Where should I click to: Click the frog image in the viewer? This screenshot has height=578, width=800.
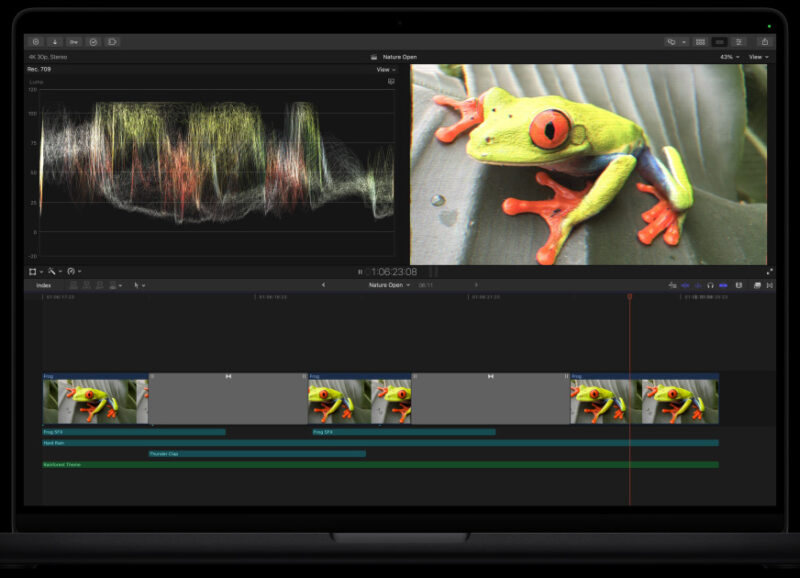588,164
